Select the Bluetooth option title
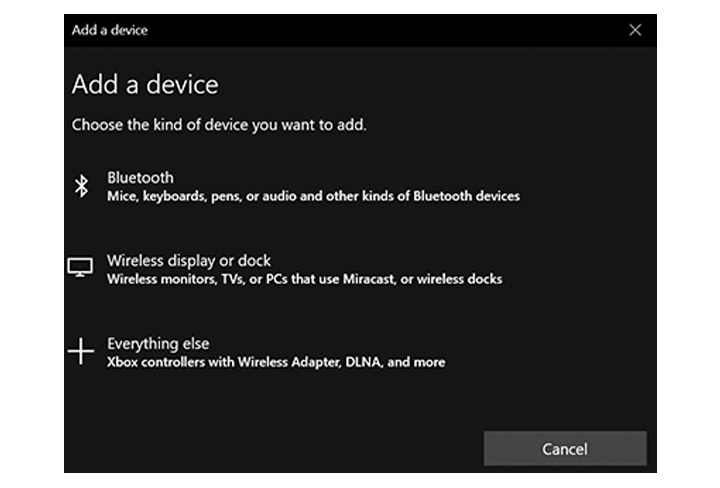The image size is (720, 488). tap(141, 178)
